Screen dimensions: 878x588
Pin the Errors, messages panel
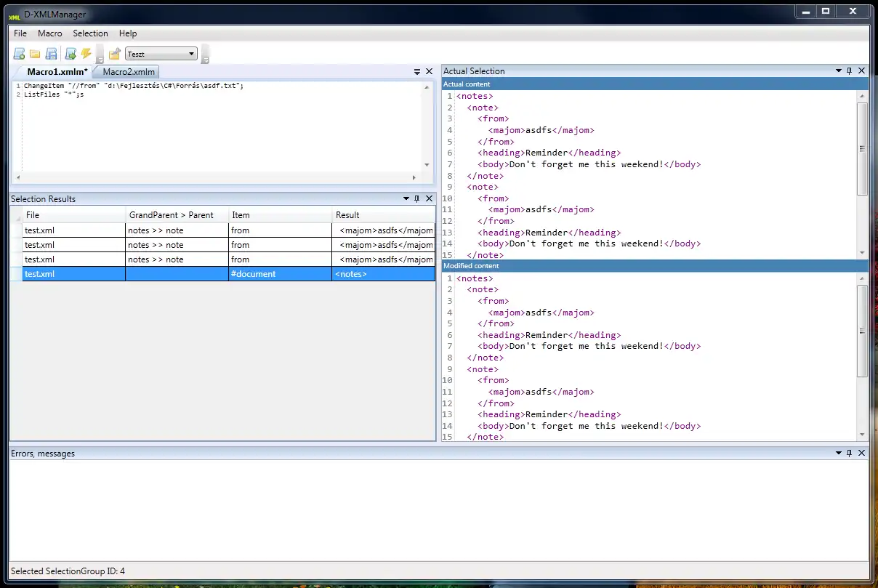(850, 454)
